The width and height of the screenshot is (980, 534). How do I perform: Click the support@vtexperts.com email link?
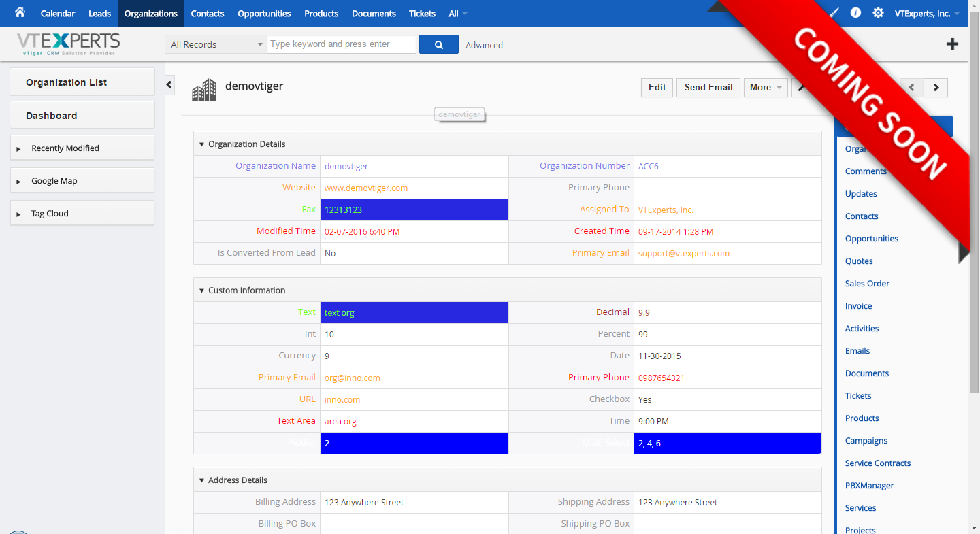click(x=684, y=253)
